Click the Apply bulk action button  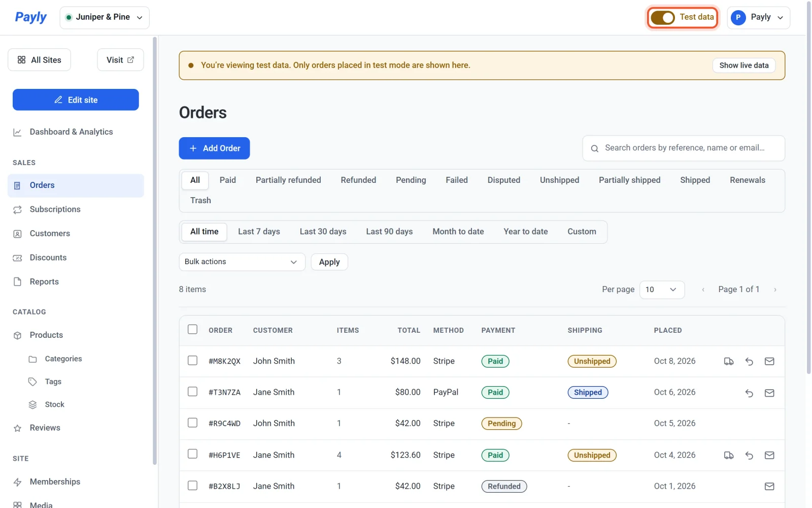pyautogui.click(x=329, y=262)
